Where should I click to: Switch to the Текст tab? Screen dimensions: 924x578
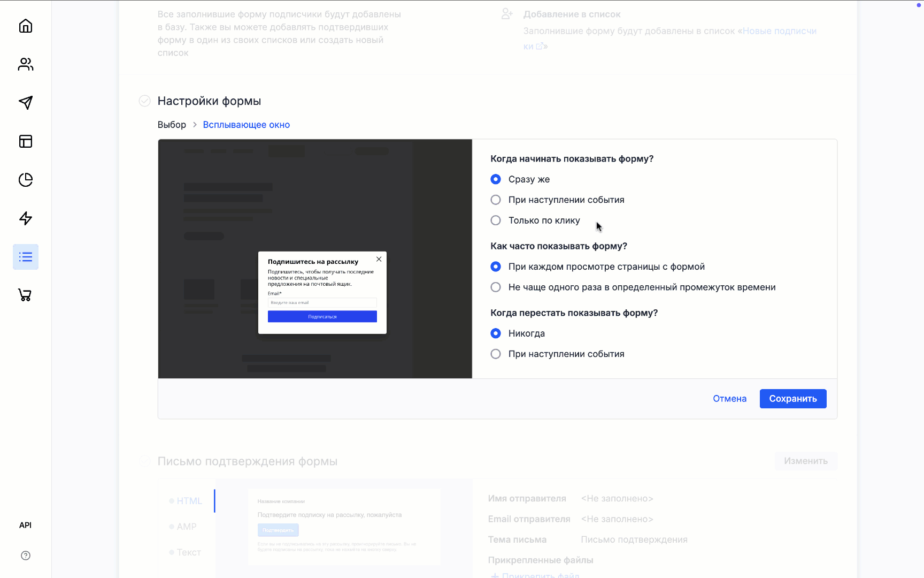[x=187, y=552]
